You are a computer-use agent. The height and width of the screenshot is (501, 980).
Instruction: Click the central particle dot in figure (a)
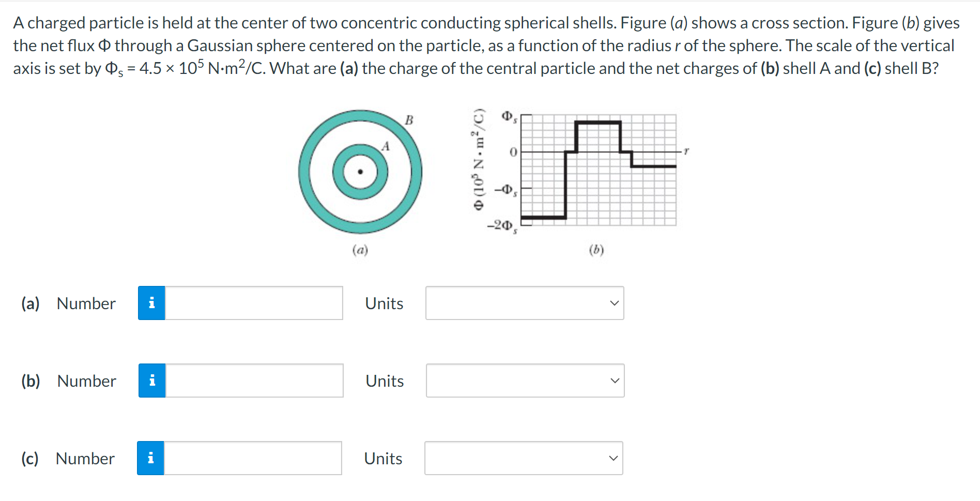[x=360, y=171]
